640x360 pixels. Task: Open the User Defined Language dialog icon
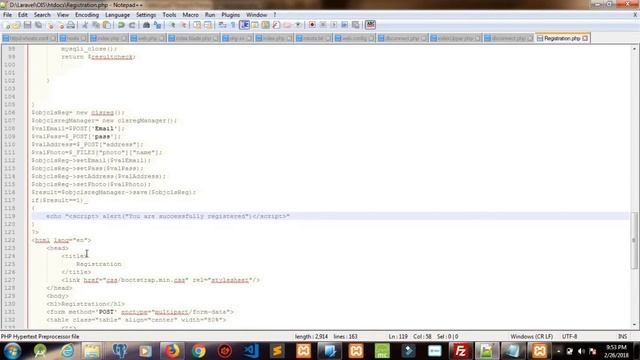point(255,25)
